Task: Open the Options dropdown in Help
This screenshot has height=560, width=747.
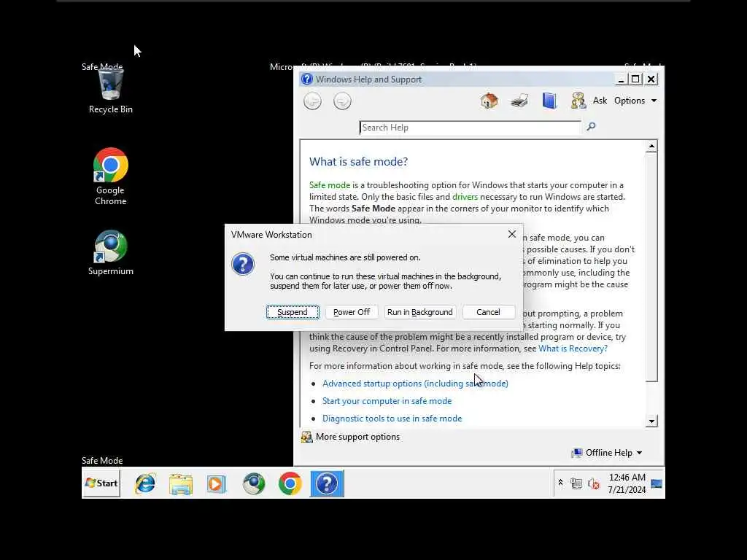Action: tap(635, 101)
